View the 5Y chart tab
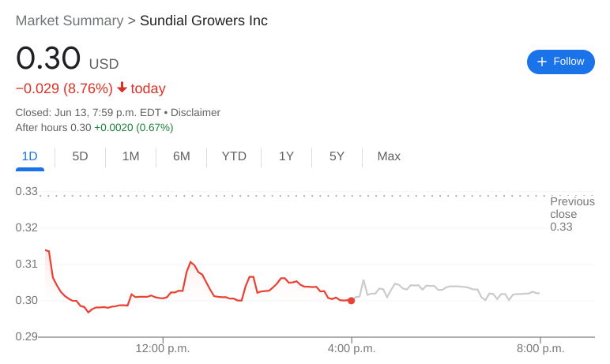This screenshot has width=610, height=364. pos(337,156)
